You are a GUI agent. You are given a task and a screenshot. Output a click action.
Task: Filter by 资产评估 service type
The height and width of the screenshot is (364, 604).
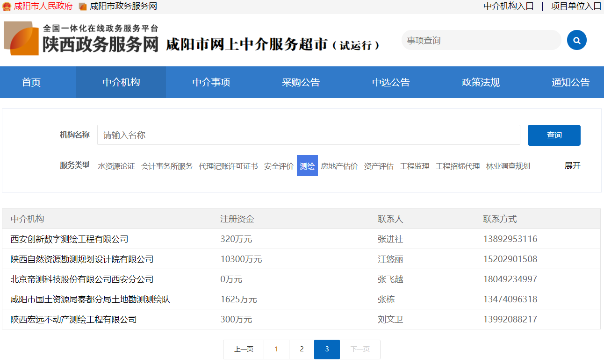(379, 166)
